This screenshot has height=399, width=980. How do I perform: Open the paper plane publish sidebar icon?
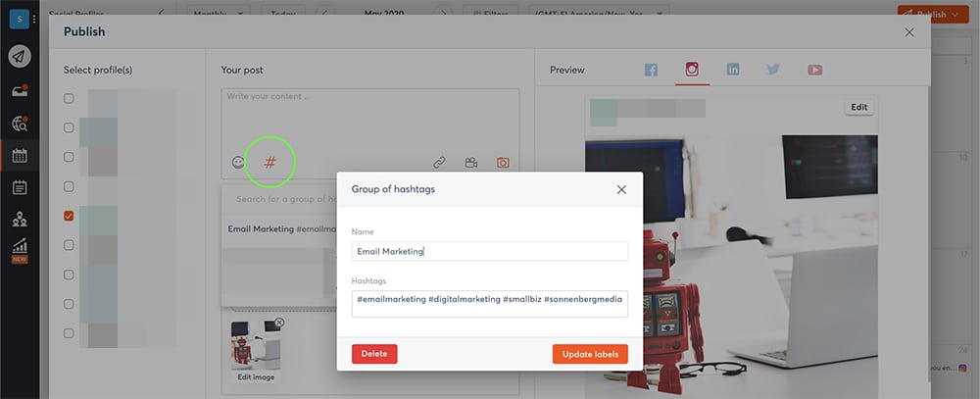(x=20, y=56)
